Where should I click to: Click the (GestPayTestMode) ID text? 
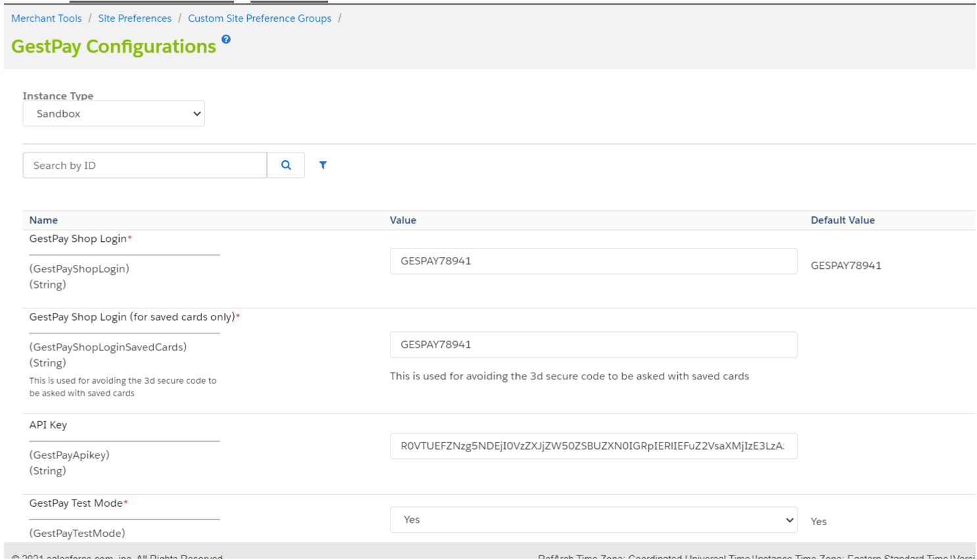click(77, 533)
